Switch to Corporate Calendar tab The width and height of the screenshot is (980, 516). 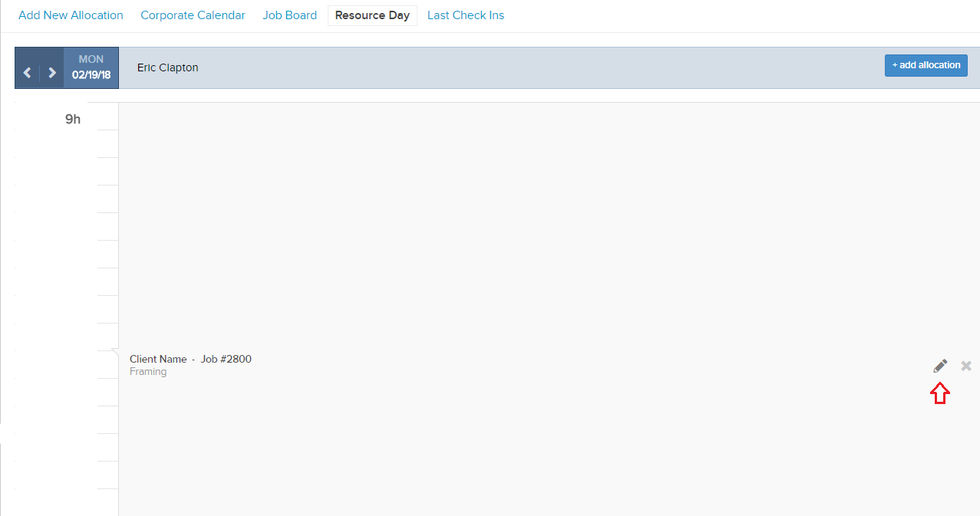click(x=193, y=15)
